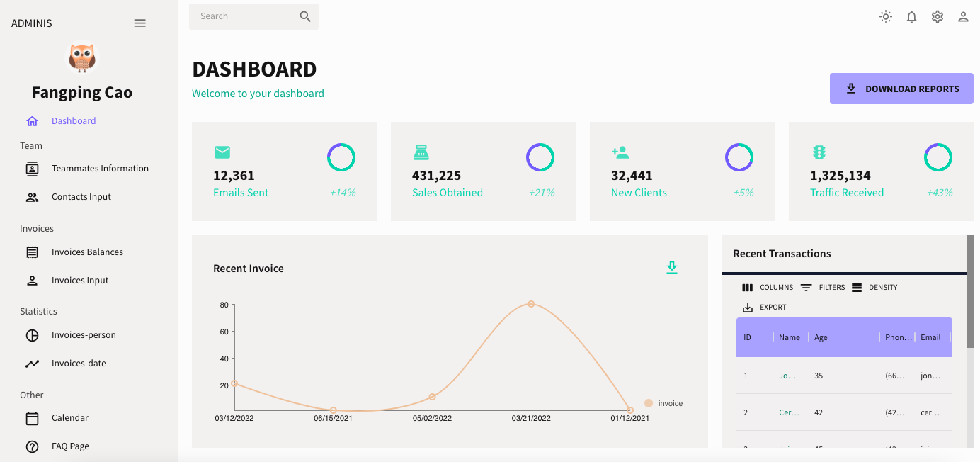Open notifications bell icon
Viewport: 980px width, 462px height.
pos(912,16)
